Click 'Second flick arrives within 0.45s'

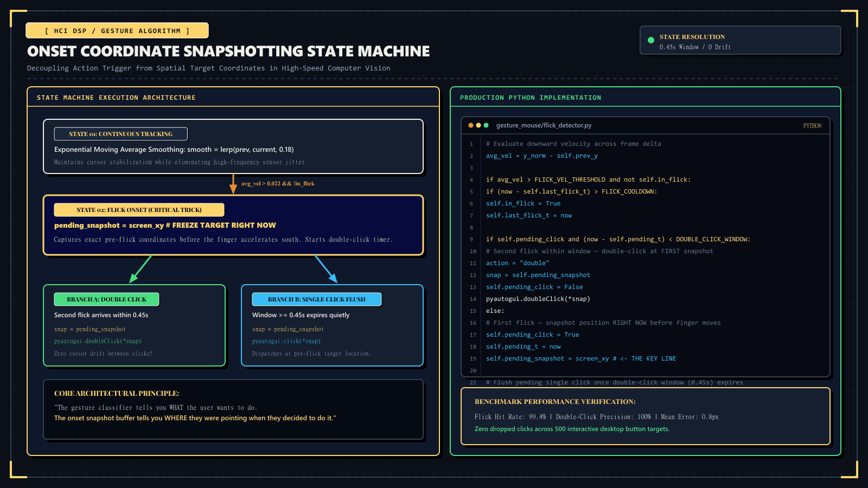pyautogui.click(x=101, y=315)
